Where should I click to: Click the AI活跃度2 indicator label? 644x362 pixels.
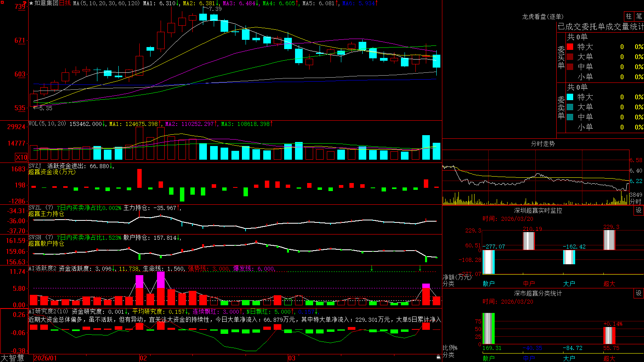43,268
